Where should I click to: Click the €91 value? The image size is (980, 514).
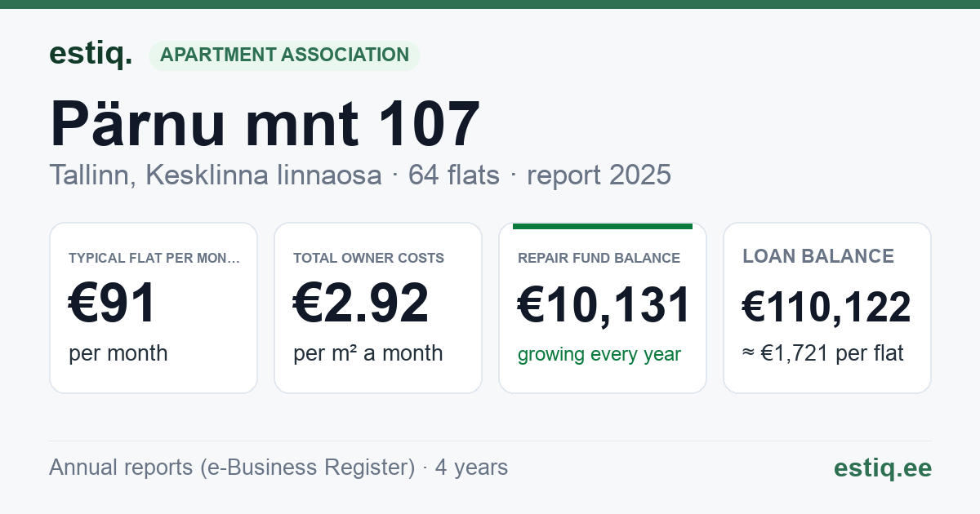click(x=113, y=304)
